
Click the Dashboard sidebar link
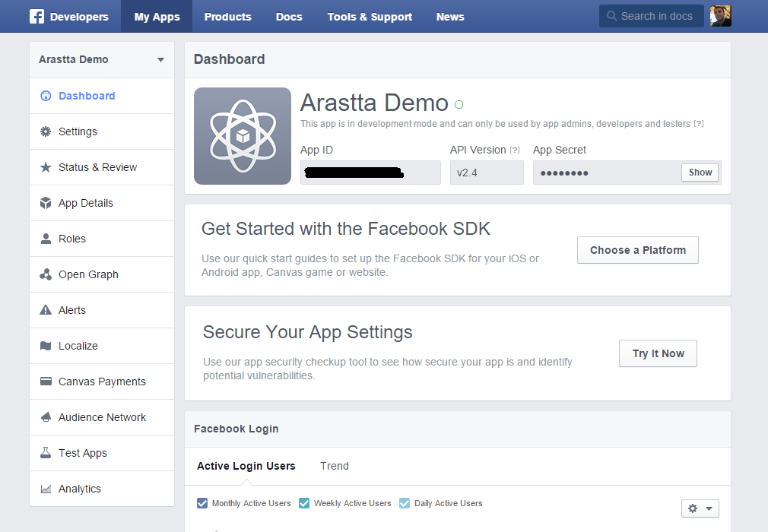click(x=102, y=96)
